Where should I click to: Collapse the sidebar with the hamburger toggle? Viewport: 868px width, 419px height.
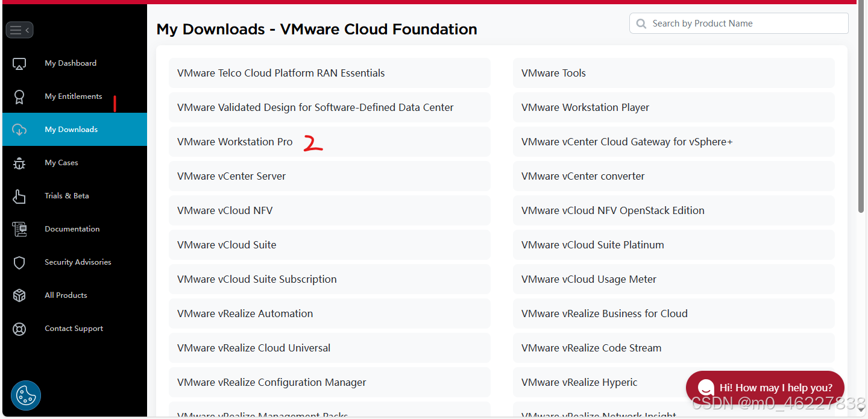pyautogui.click(x=19, y=30)
